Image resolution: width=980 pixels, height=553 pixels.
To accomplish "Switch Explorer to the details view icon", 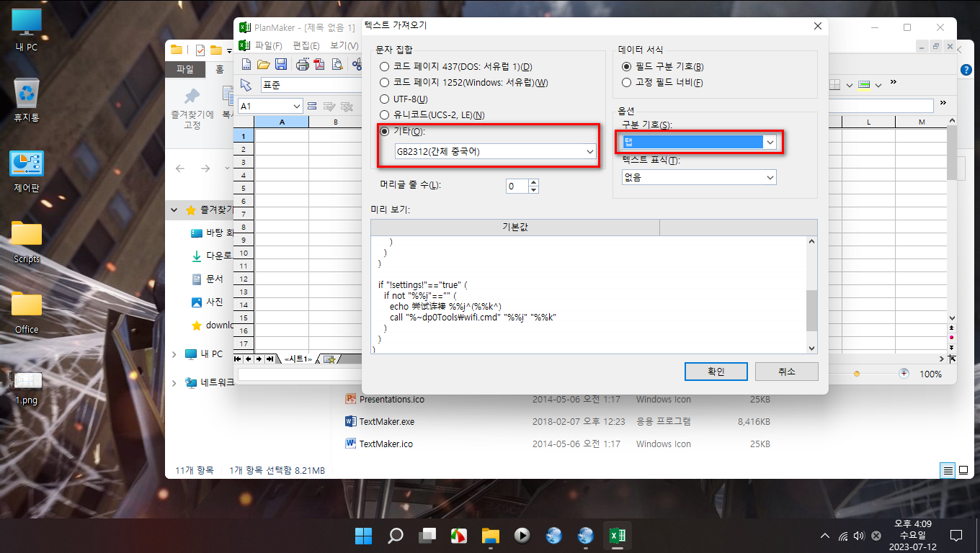I will [948, 470].
